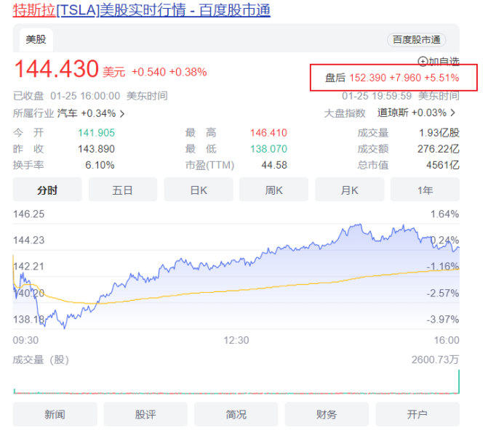This screenshot has width=504, height=433.
Task: Expand the 大盘指数 道琼斯 chevron
Action: (453, 113)
